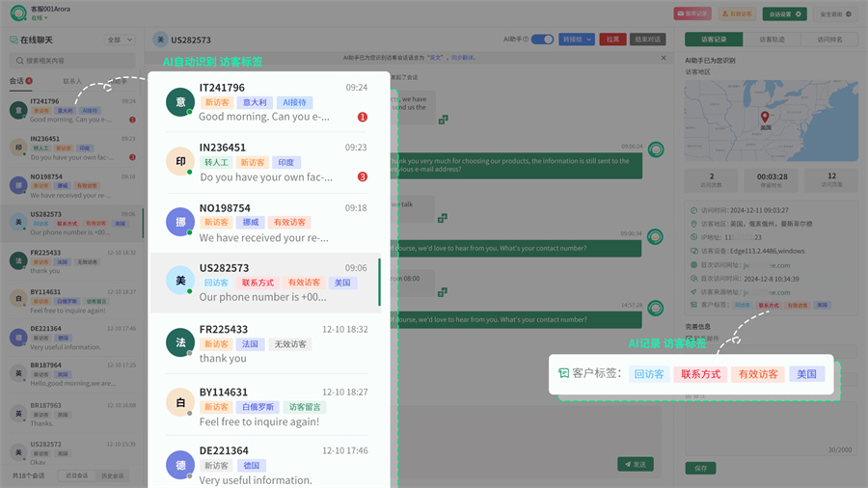
Task: Select the 历史会话 option
Action: click(113, 475)
